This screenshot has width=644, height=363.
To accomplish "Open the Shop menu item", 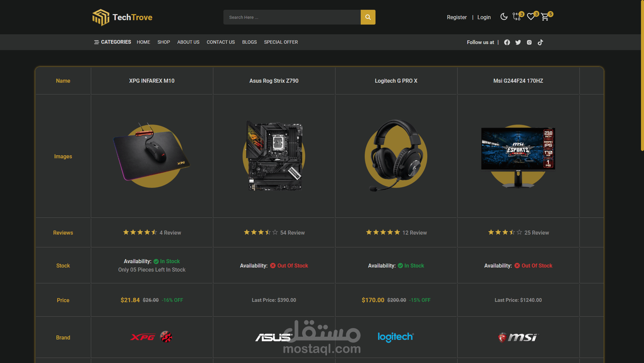I will pyautogui.click(x=164, y=42).
